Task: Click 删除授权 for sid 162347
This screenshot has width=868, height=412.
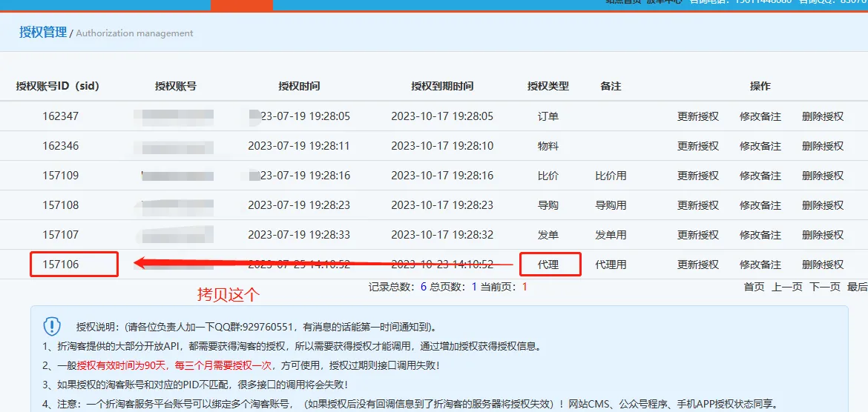Action: (822, 116)
